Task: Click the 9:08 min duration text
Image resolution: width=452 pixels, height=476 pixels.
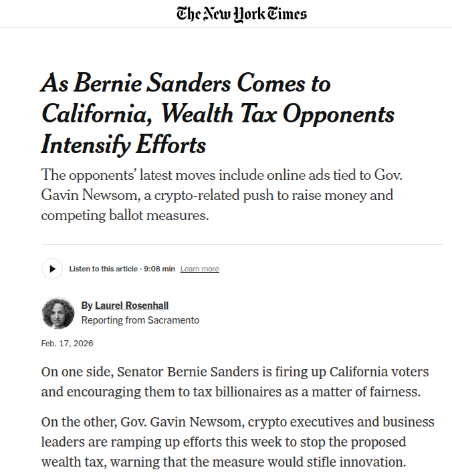Action: click(159, 269)
